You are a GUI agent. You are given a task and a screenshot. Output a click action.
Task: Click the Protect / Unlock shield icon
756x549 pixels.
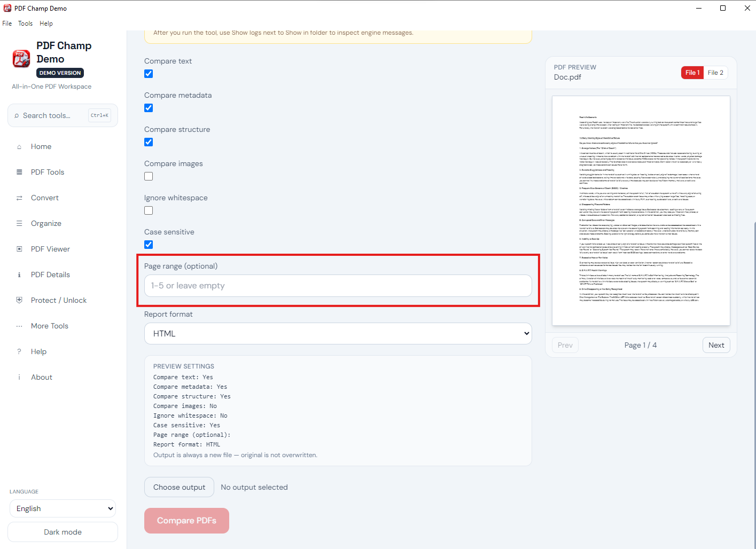pyautogui.click(x=19, y=301)
